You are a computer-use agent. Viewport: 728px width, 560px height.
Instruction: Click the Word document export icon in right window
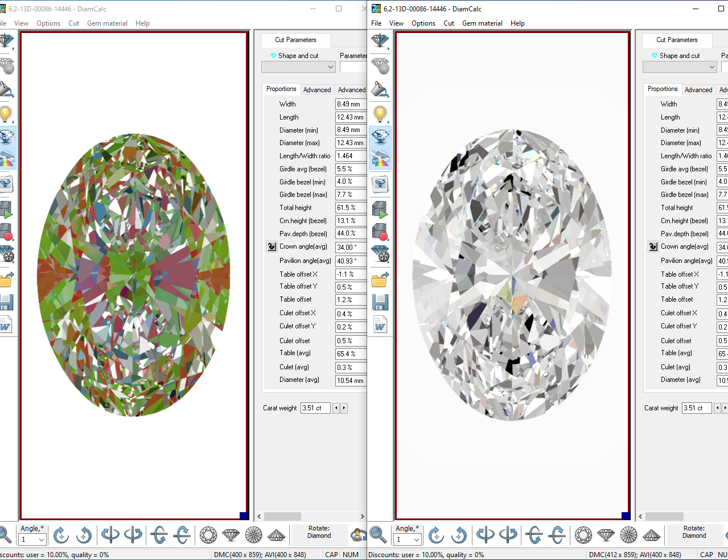pos(380,324)
